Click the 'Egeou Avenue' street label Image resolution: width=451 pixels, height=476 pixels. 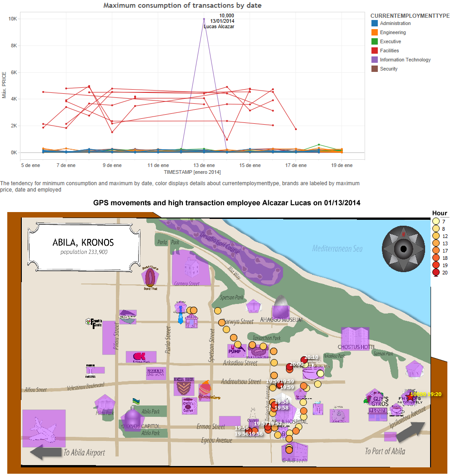(x=216, y=440)
